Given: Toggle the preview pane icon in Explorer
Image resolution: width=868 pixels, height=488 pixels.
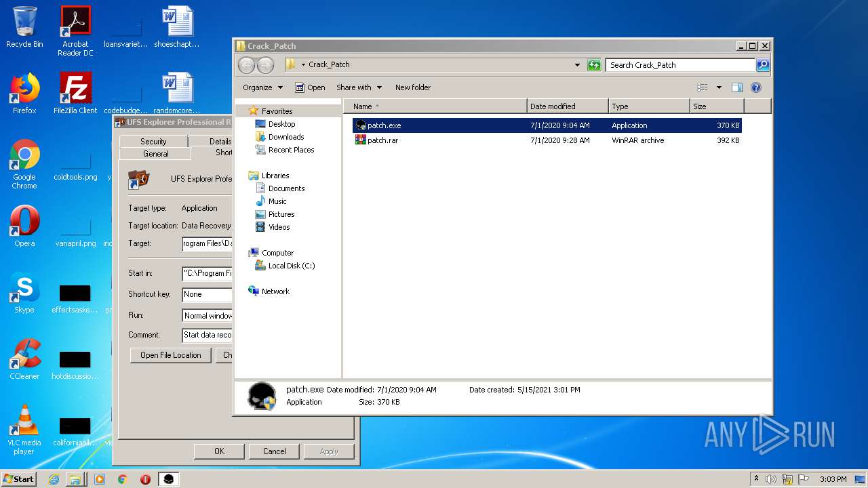Looking at the screenshot, I should click(x=737, y=87).
